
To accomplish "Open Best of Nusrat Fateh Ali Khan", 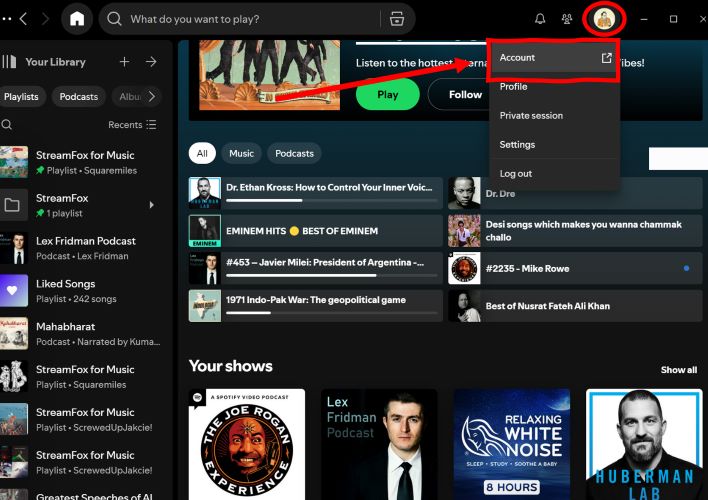I will tap(575, 306).
